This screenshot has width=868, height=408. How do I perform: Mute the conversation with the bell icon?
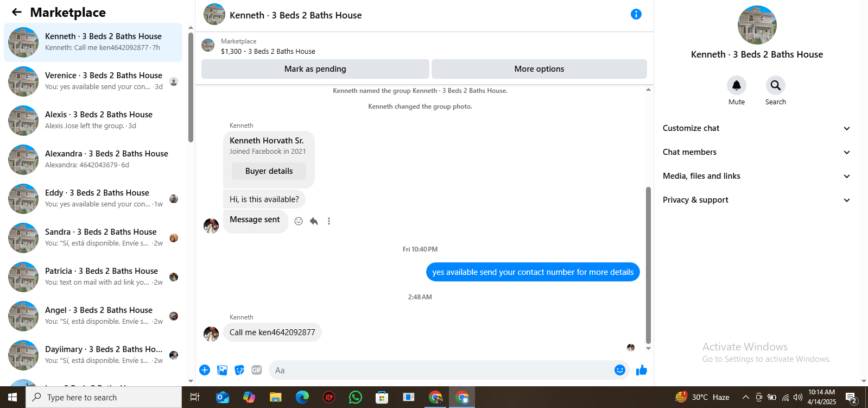[x=737, y=85]
